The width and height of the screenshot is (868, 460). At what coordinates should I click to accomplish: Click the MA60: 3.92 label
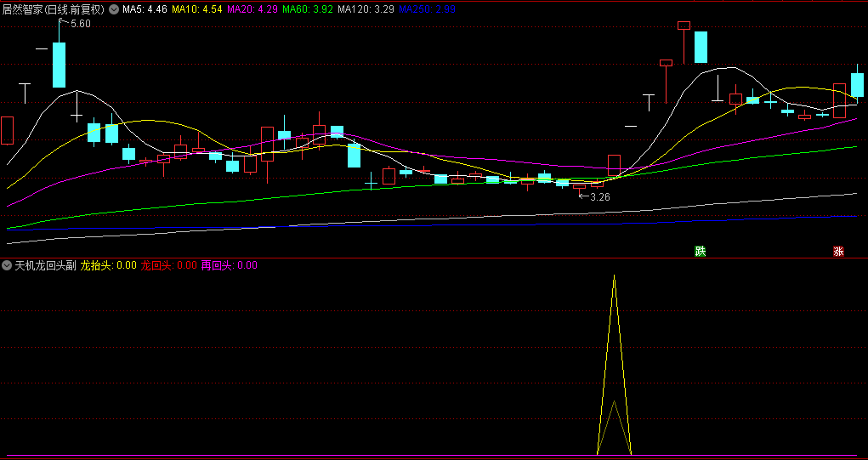307,9
